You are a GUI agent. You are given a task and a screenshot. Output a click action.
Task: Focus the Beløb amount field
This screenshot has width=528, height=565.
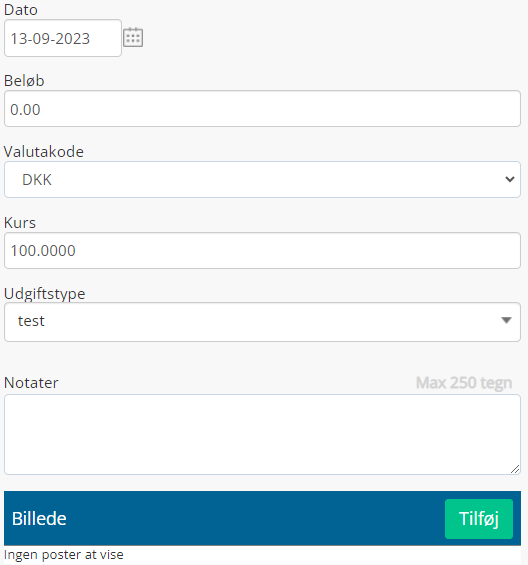262,108
